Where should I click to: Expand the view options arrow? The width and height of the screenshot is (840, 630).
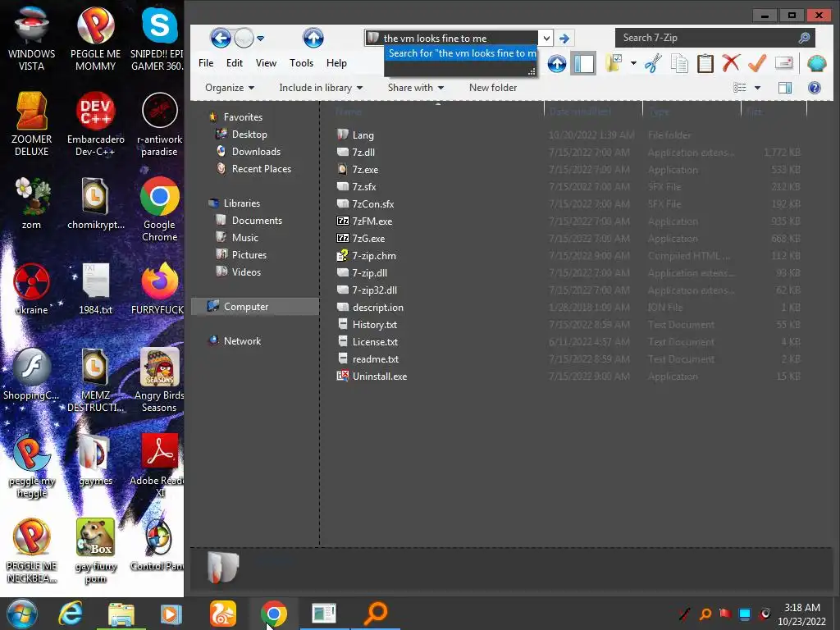(757, 88)
